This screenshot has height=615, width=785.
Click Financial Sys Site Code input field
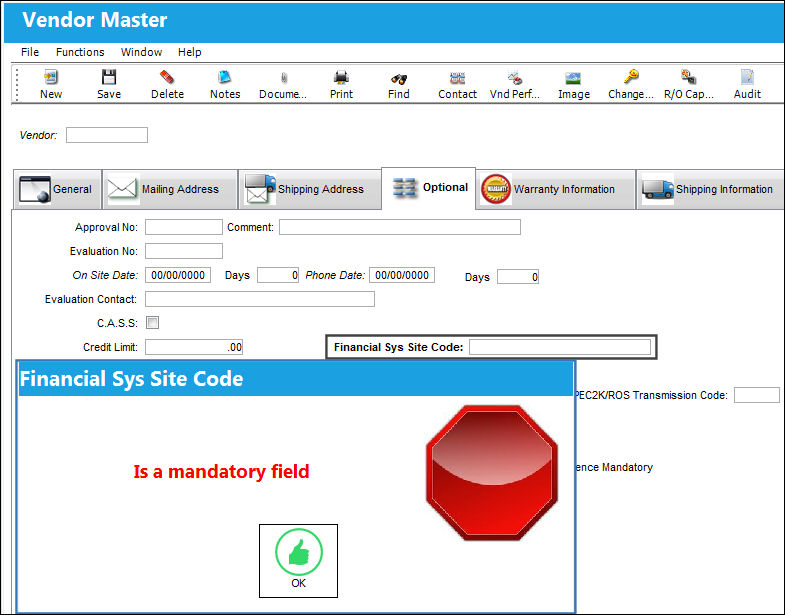pyautogui.click(x=560, y=347)
